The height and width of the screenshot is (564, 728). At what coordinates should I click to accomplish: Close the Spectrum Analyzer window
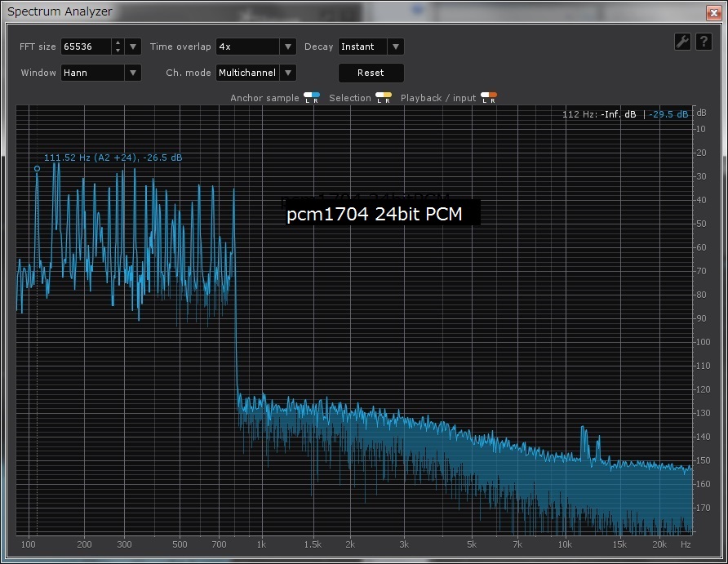tap(713, 12)
